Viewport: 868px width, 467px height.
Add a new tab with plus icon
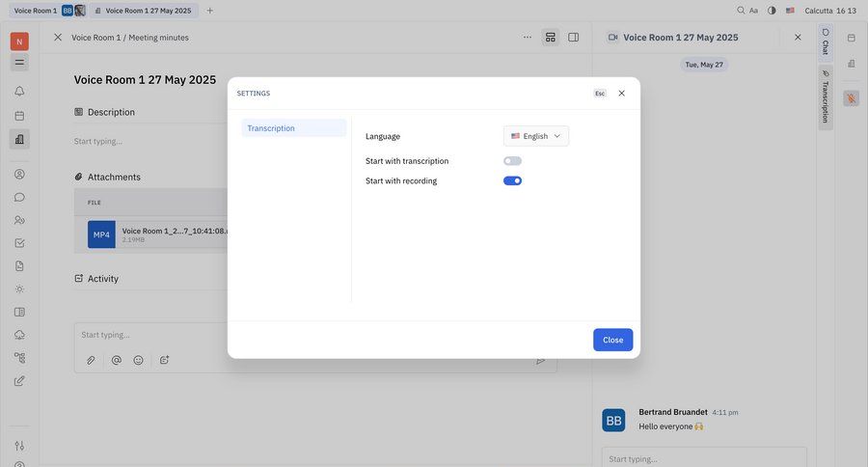tap(210, 11)
